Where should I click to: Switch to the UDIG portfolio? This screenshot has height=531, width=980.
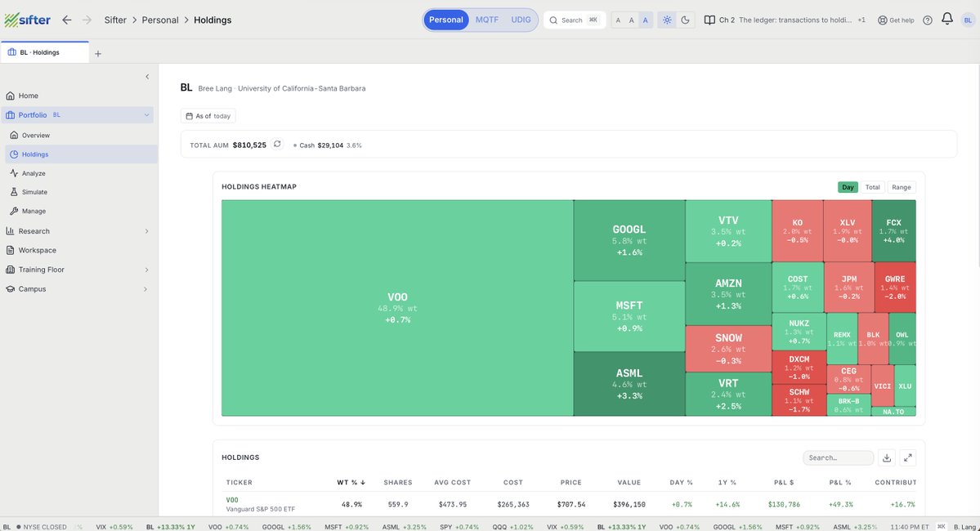[521, 20]
